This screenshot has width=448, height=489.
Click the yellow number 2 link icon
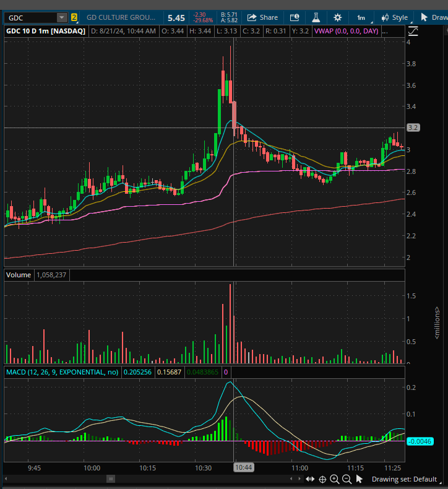[74, 17]
